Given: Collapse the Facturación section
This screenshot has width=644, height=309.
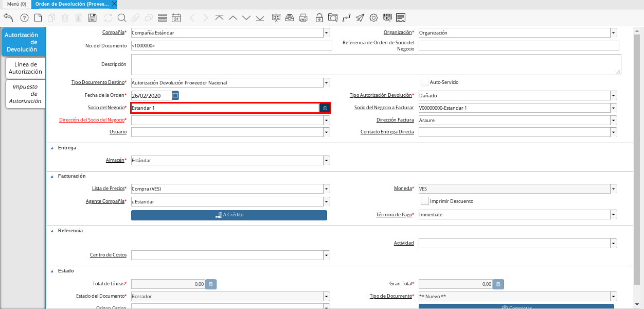Looking at the screenshot, I should [51, 176].
